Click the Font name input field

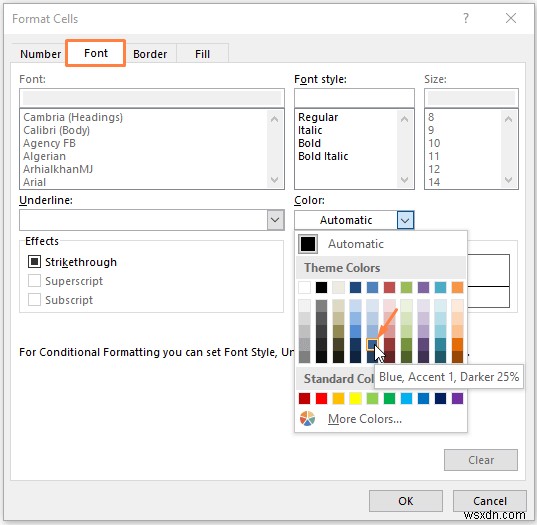pos(152,98)
